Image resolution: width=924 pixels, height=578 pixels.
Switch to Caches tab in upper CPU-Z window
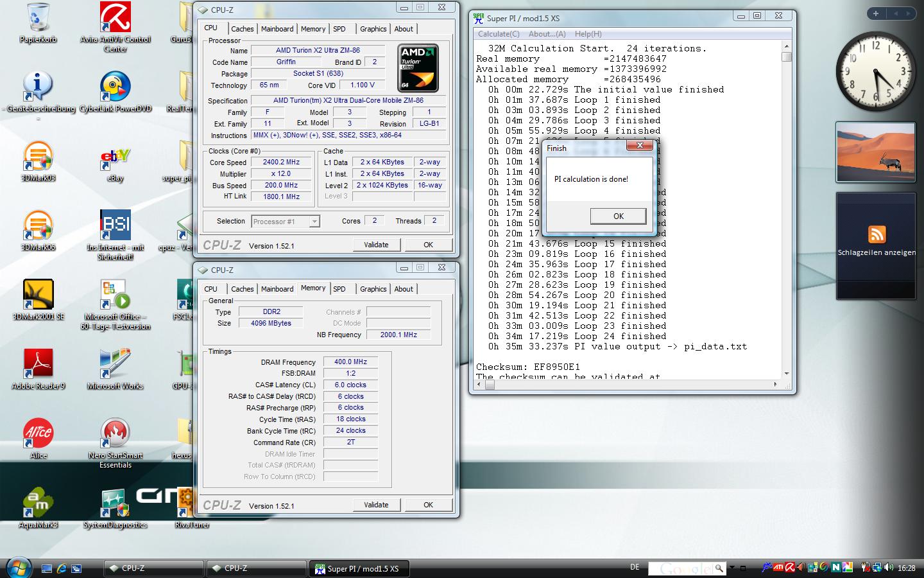242,29
